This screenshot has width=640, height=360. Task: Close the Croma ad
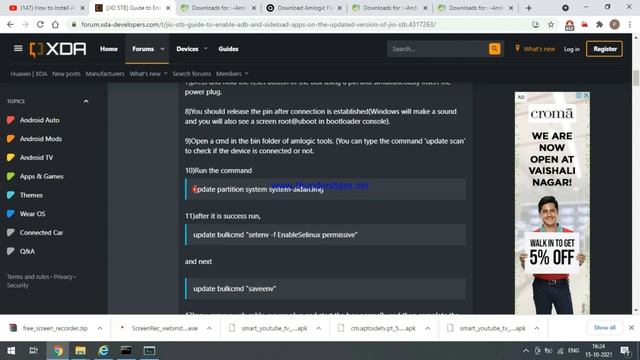[586, 96]
